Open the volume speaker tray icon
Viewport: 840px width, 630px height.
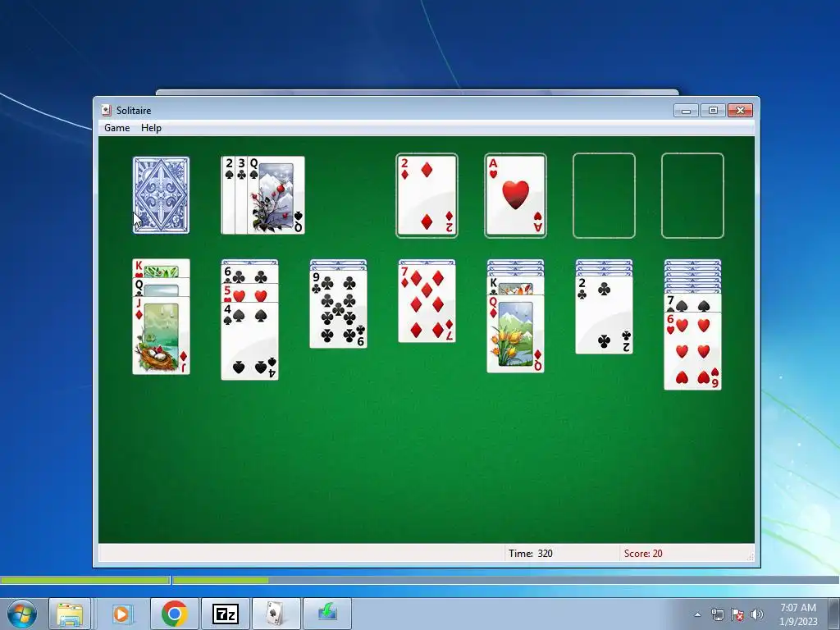[756, 614]
